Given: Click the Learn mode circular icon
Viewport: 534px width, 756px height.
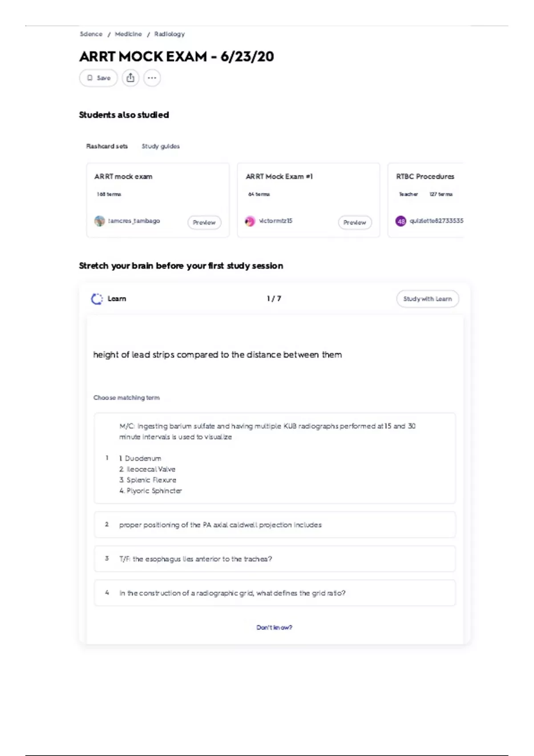Looking at the screenshot, I should pyautogui.click(x=97, y=299).
